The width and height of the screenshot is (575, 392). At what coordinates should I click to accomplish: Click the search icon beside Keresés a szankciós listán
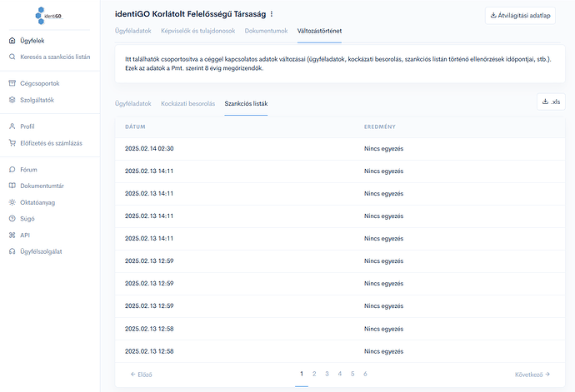pos(12,57)
